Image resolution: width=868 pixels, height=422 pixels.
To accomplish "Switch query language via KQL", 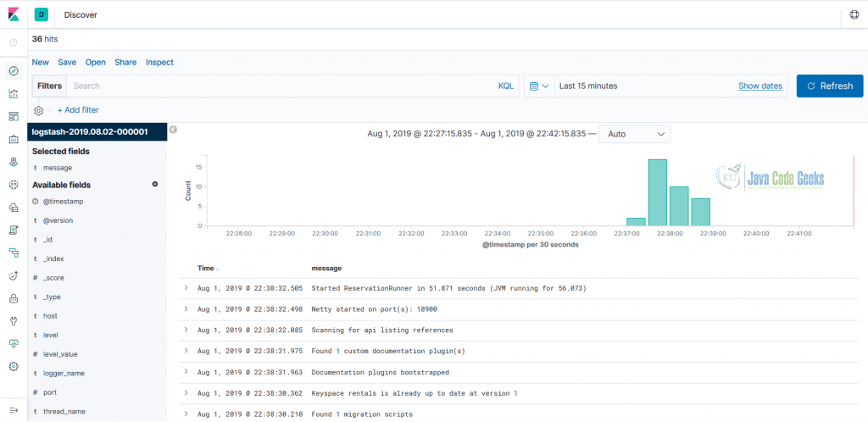I will click(x=506, y=86).
